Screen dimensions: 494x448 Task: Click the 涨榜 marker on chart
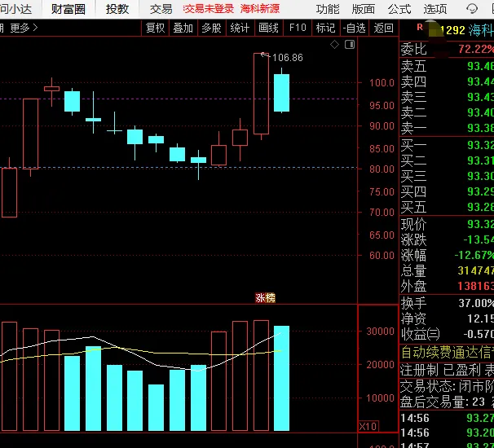point(265,297)
